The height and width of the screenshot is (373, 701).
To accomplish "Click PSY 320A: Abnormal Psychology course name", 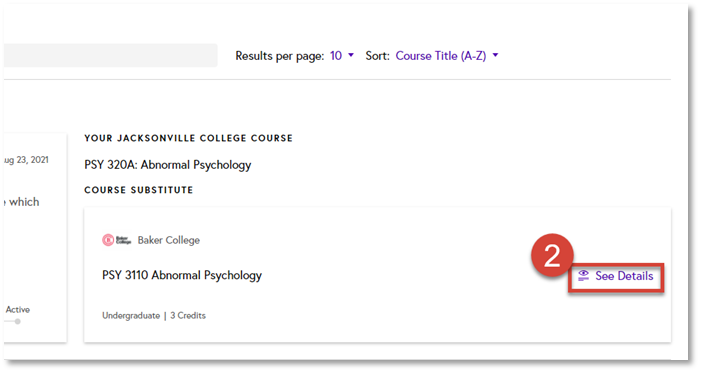I will 168,165.
